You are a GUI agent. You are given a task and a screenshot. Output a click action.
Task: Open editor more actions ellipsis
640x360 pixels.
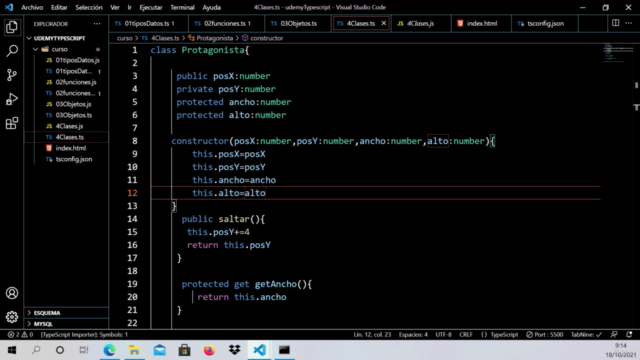click(629, 23)
